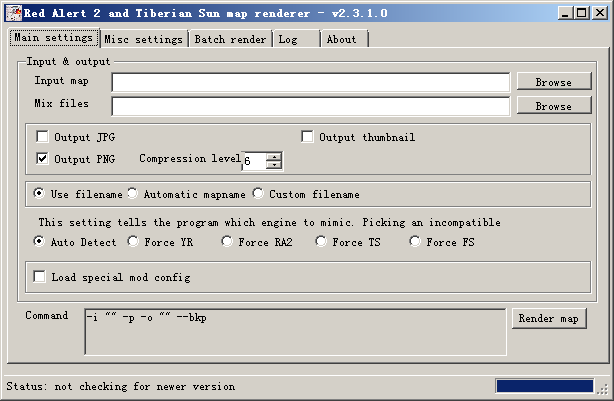Click the 'This setting tells the program' description text

coord(269,222)
